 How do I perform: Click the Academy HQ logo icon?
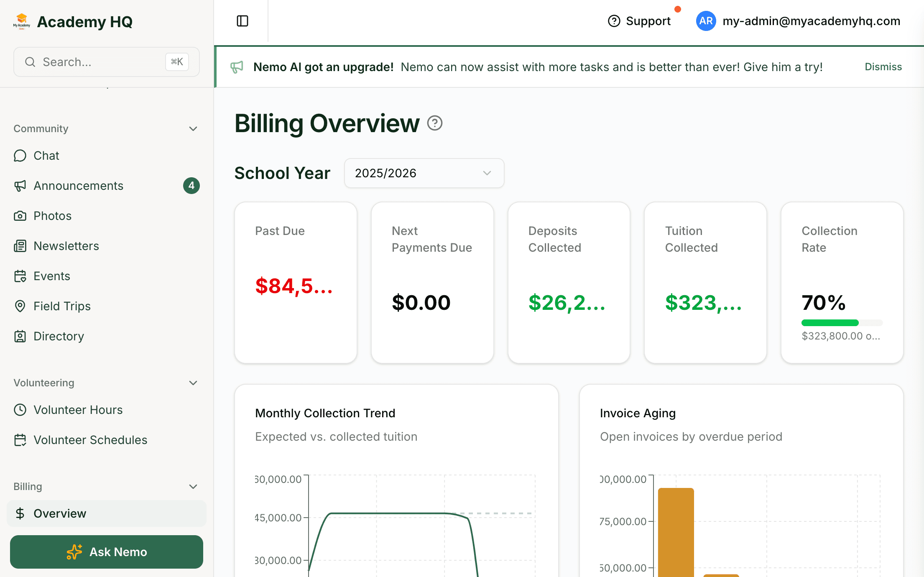21,21
